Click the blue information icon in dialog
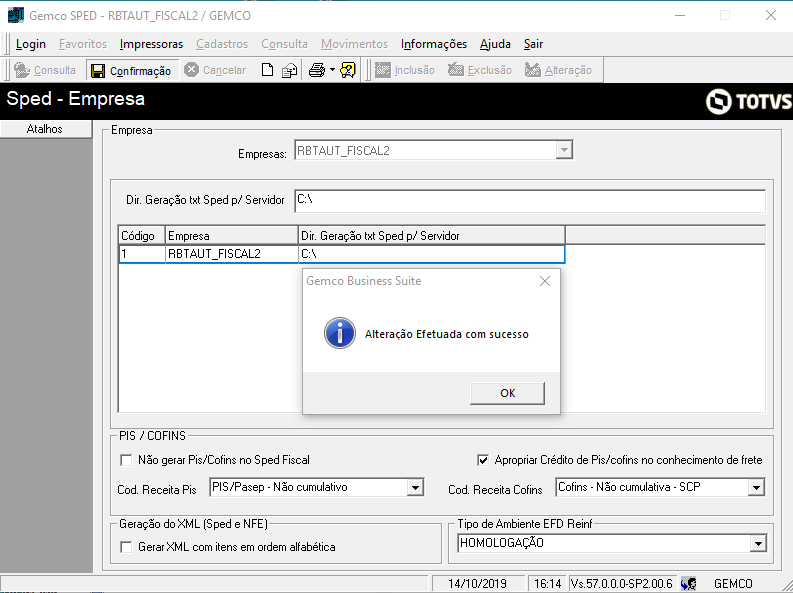Image resolution: width=793 pixels, height=593 pixels. pos(340,333)
